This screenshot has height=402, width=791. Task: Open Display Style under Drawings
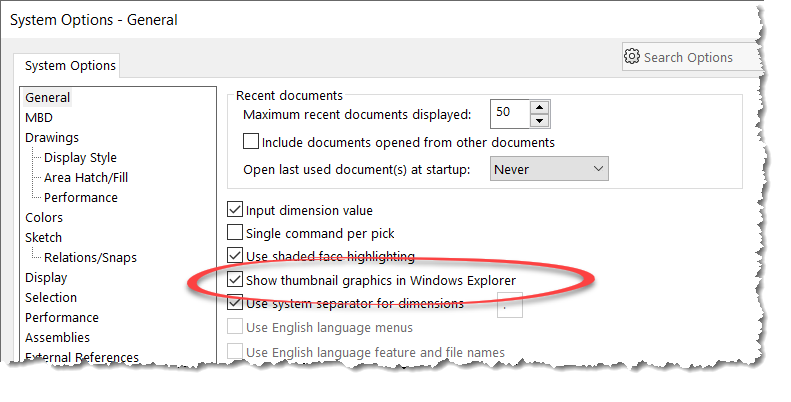point(80,157)
